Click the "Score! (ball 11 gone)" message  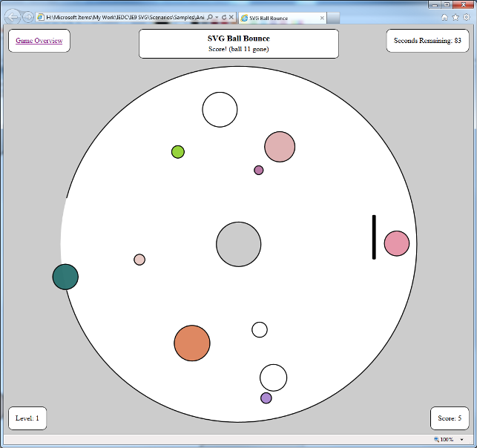click(x=239, y=49)
